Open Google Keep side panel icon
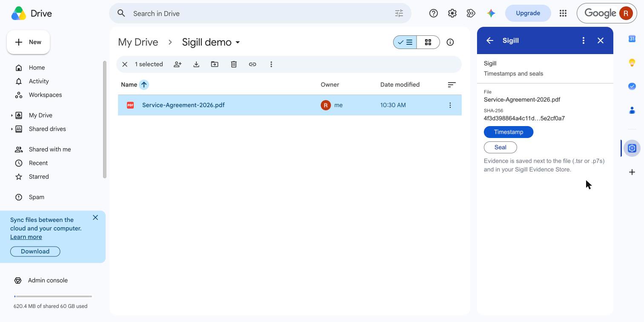Viewport: 644px width, 322px height. tap(632, 63)
